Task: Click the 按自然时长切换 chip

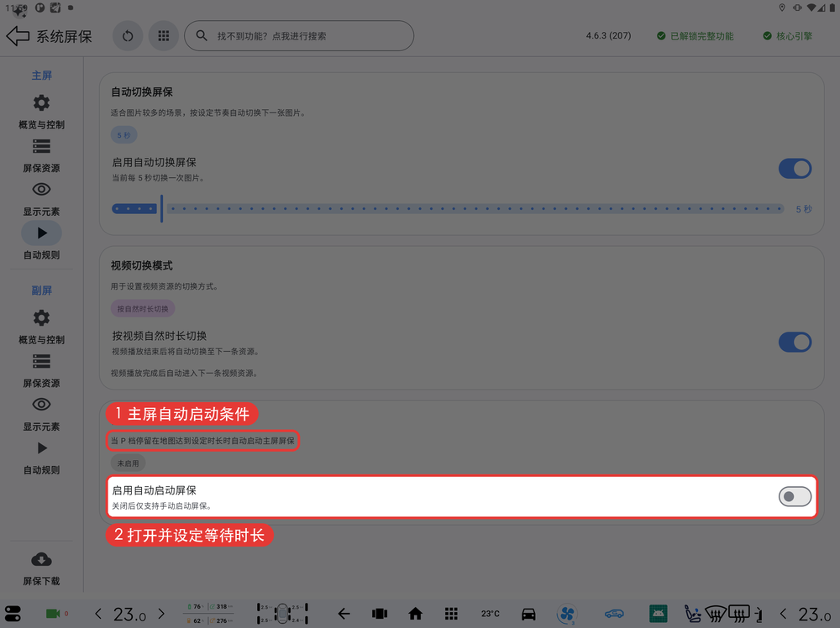Action: point(143,308)
